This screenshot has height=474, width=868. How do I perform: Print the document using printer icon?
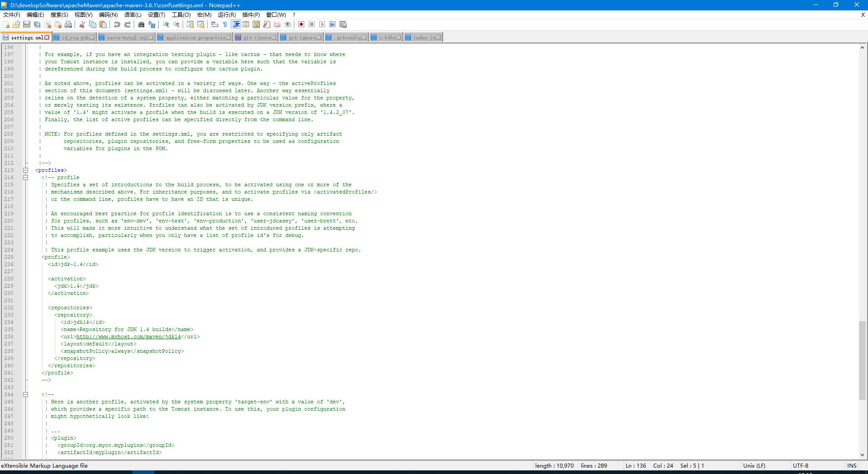pyautogui.click(x=68, y=24)
